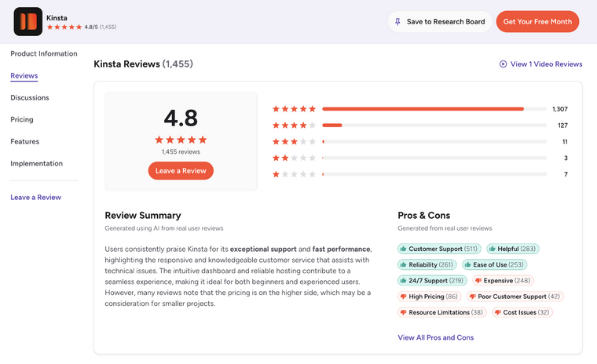The height and width of the screenshot is (364, 597).
Task: Select the Cost Issues (32) tag
Action: pos(522,313)
